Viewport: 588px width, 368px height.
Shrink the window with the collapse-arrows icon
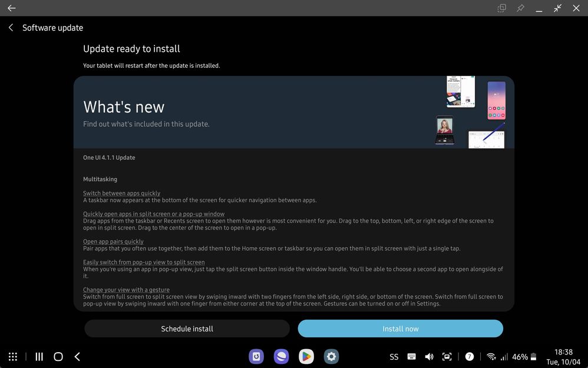pyautogui.click(x=557, y=8)
